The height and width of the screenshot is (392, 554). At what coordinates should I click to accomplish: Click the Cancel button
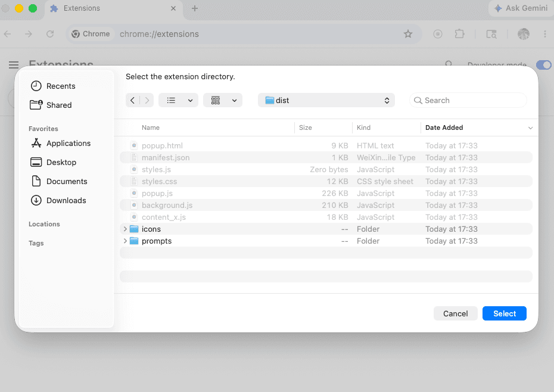[456, 313]
